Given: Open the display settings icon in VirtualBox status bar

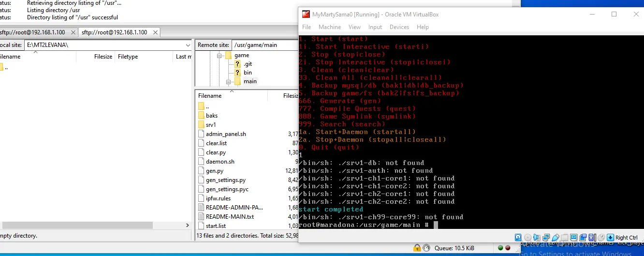Looking at the screenshot, I should click(x=574, y=237).
